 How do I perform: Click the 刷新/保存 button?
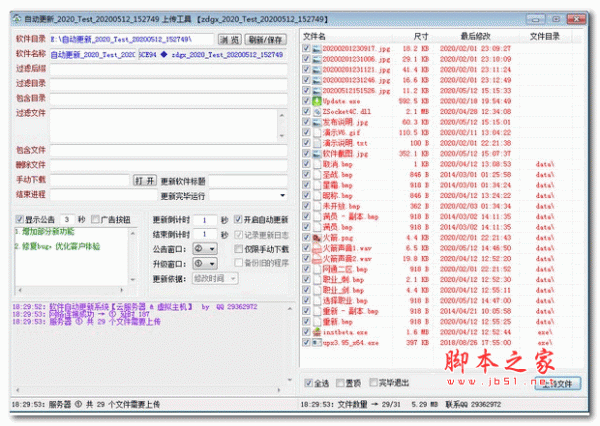(266, 39)
